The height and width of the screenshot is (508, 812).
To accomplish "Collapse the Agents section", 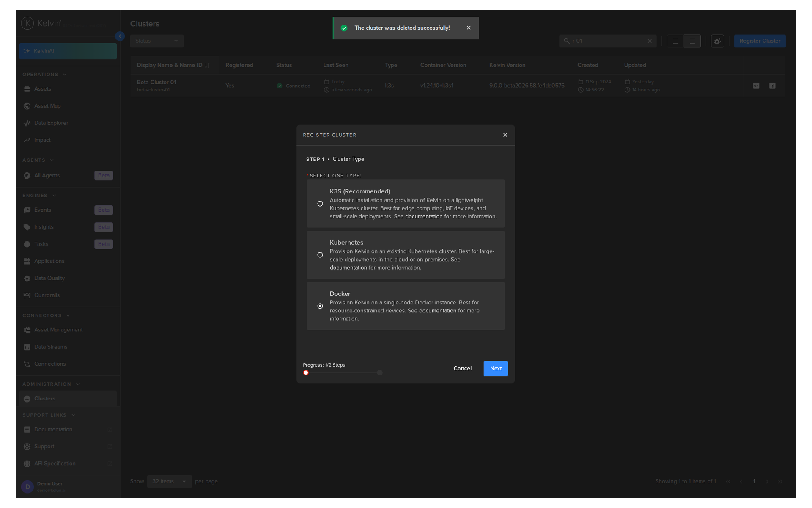I will (x=52, y=160).
